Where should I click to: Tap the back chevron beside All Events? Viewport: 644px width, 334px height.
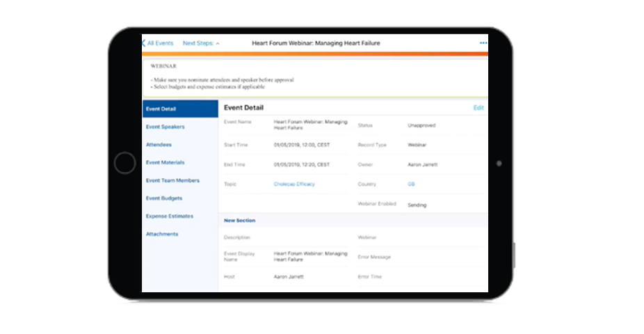point(144,43)
